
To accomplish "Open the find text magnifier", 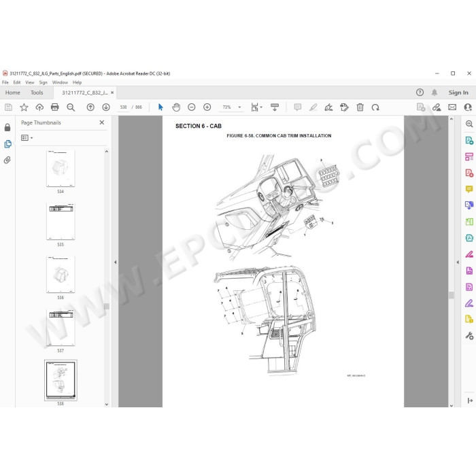I will click(71, 107).
